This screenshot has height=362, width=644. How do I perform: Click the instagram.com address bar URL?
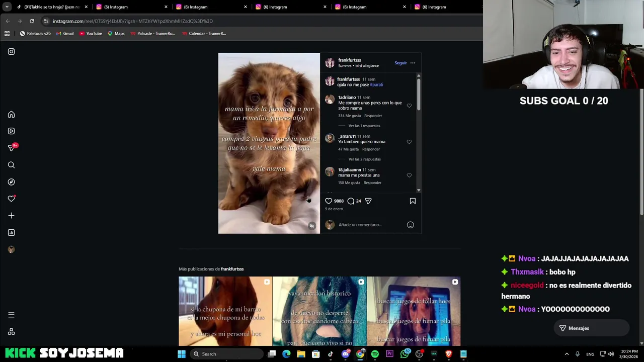tap(133, 21)
